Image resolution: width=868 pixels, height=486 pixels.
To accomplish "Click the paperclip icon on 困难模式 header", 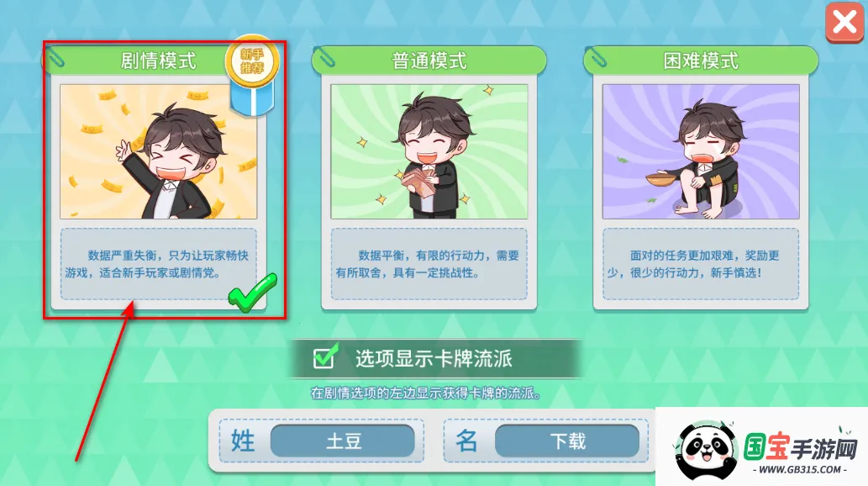I will [x=597, y=57].
